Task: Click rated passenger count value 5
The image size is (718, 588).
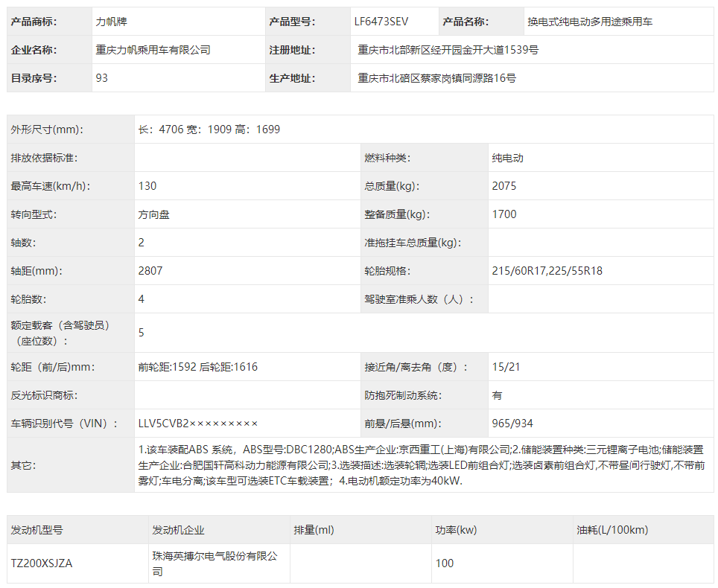Action: [x=141, y=333]
